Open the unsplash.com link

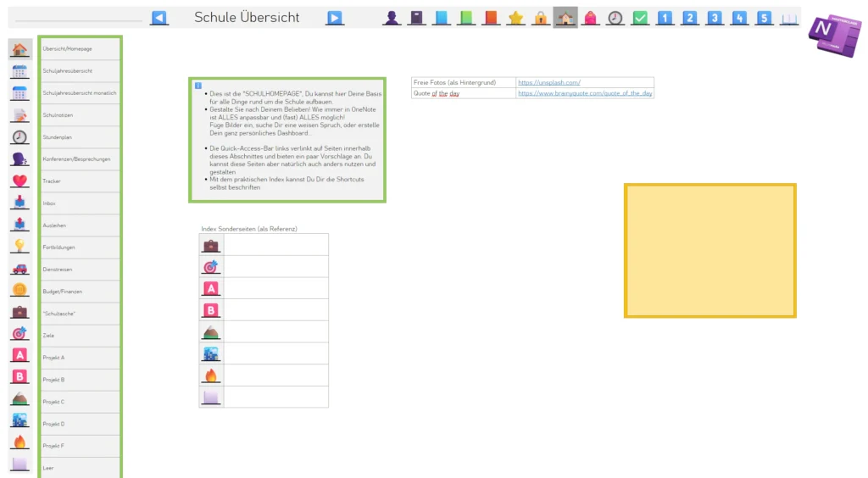pos(549,82)
